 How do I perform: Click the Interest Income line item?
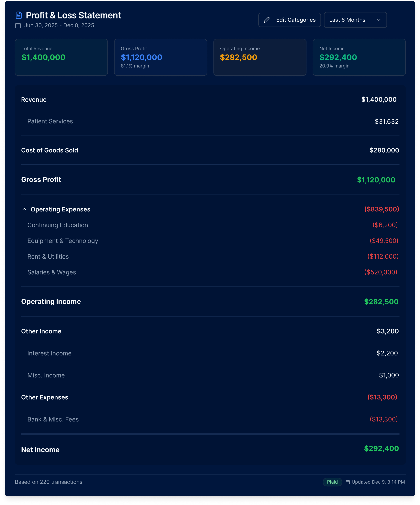[50, 353]
